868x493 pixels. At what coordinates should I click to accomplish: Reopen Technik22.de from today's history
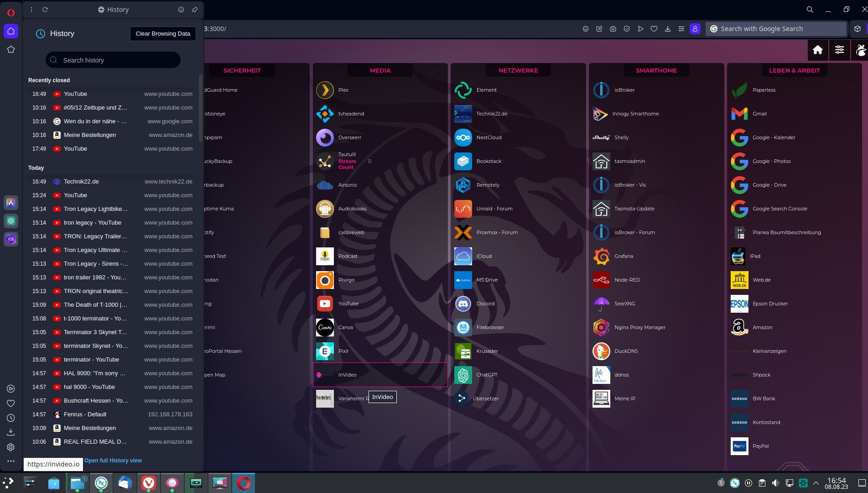point(110,181)
